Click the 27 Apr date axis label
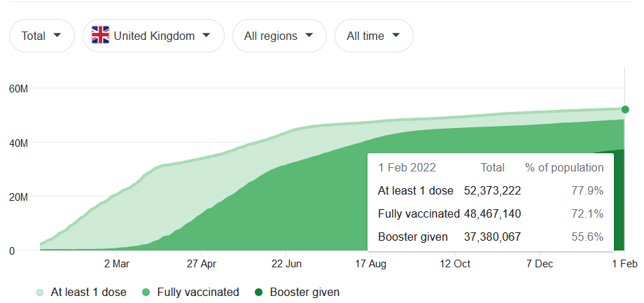This screenshot has width=644, height=303. pos(201,264)
